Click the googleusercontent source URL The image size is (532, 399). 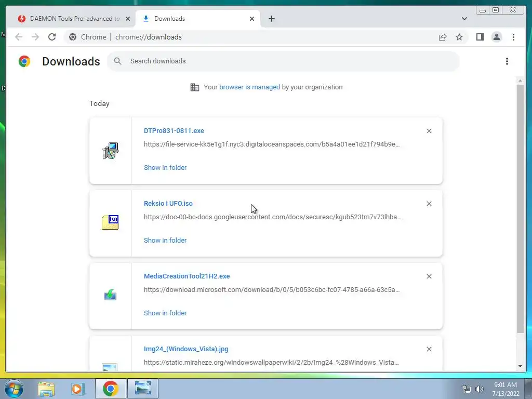pos(272,217)
